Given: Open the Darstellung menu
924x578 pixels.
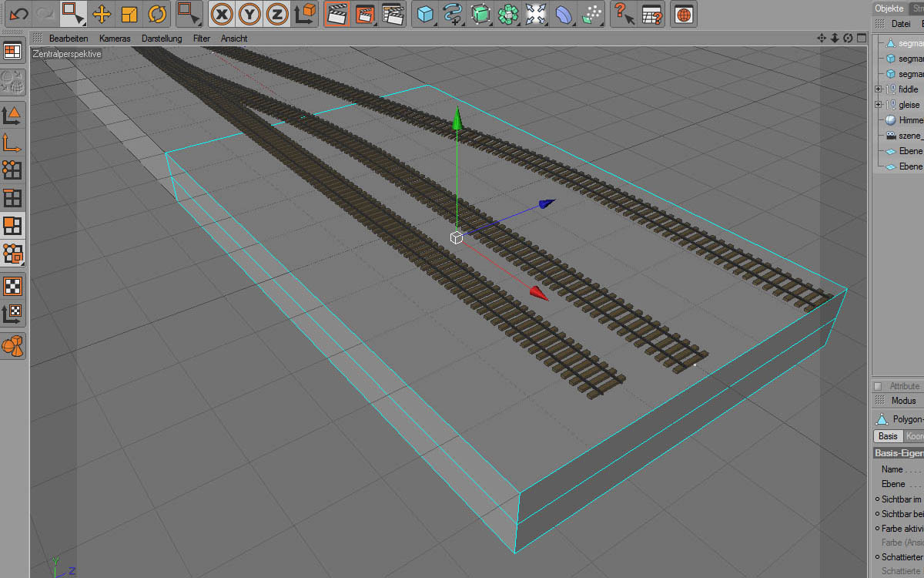Looking at the screenshot, I should pyautogui.click(x=162, y=38).
